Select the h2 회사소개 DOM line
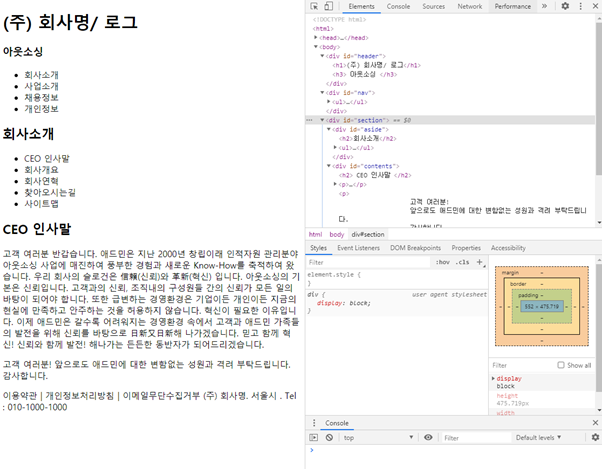This screenshot has height=469, width=606. point(368,138)
